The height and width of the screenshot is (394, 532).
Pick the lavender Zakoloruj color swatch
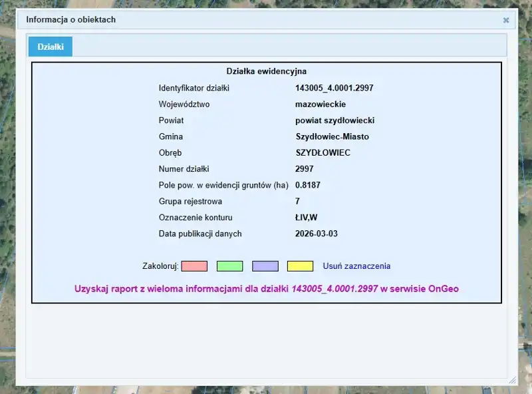[x=265, y=266]
